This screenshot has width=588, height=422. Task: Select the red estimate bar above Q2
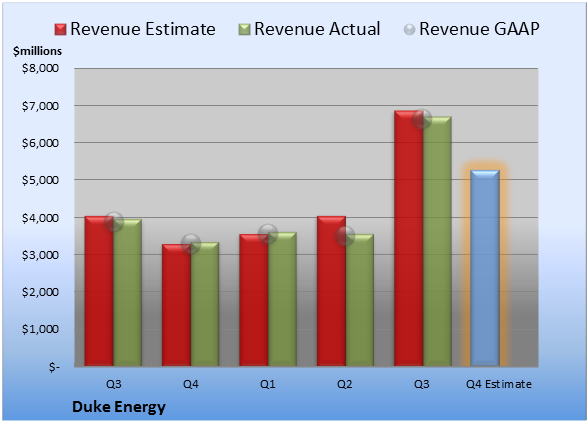[x=332, y=291]
